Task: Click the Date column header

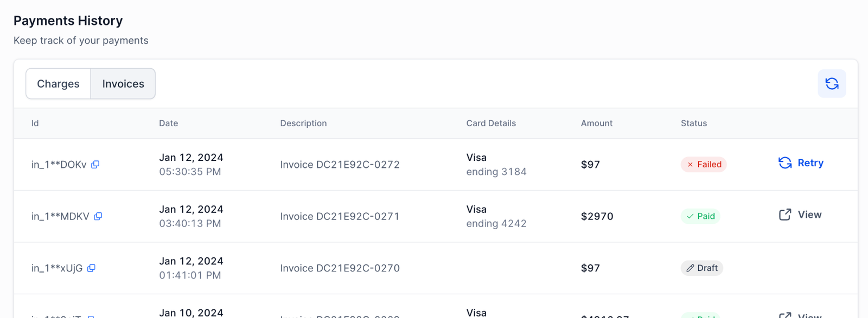Action: (x=168, y=124)
